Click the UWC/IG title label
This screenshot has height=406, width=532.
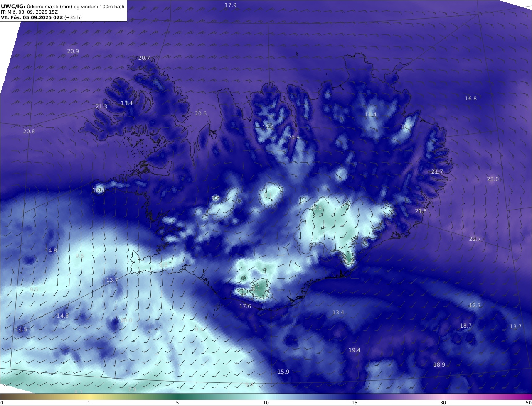[x=13, y=6]
